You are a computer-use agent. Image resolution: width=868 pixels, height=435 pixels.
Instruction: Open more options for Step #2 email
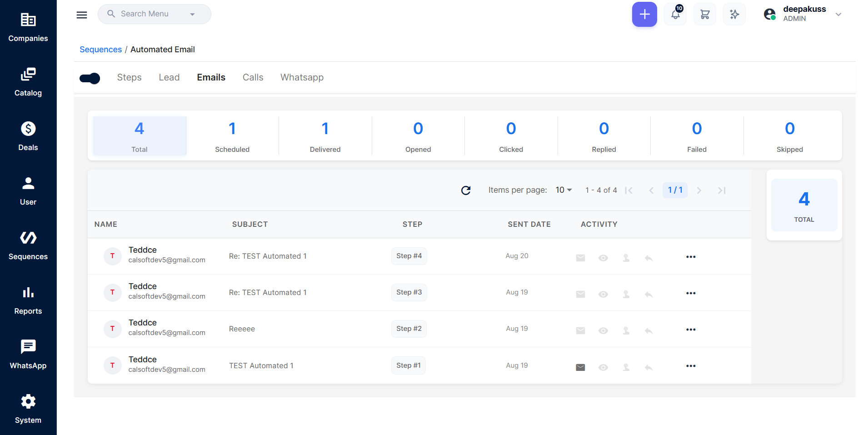(691, 330)
